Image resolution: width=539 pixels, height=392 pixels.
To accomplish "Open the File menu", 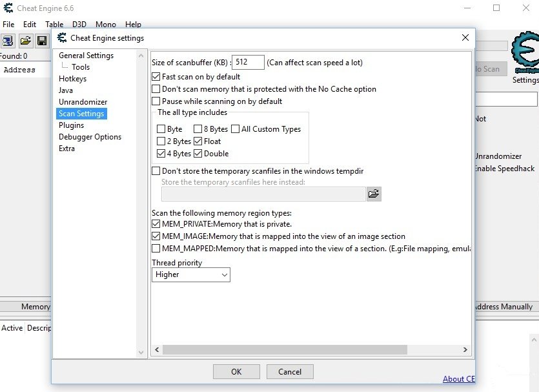I will [8, 25].
